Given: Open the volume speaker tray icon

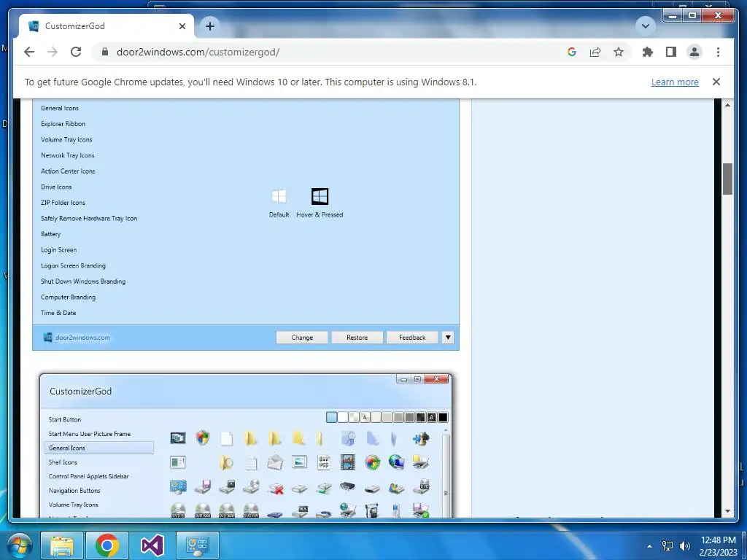Looking at the screenshot, I should (x=684, y=545).
